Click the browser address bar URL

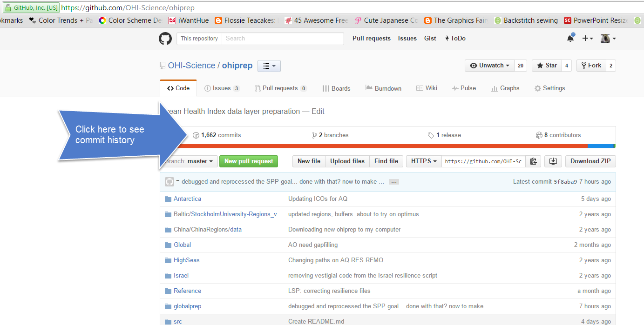pos(128,8)
